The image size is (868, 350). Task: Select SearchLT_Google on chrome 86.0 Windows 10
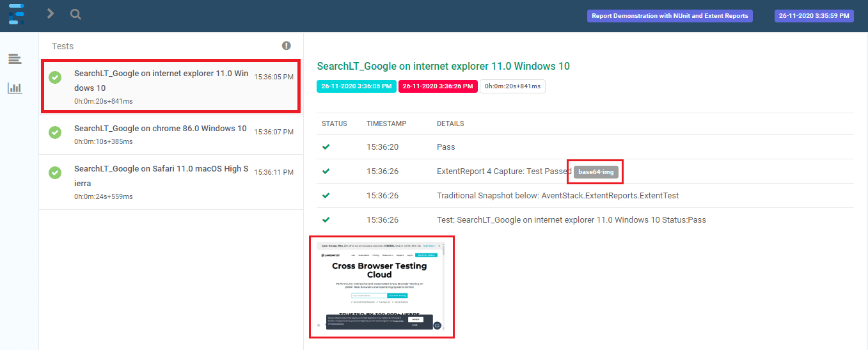tap(171, 134)
